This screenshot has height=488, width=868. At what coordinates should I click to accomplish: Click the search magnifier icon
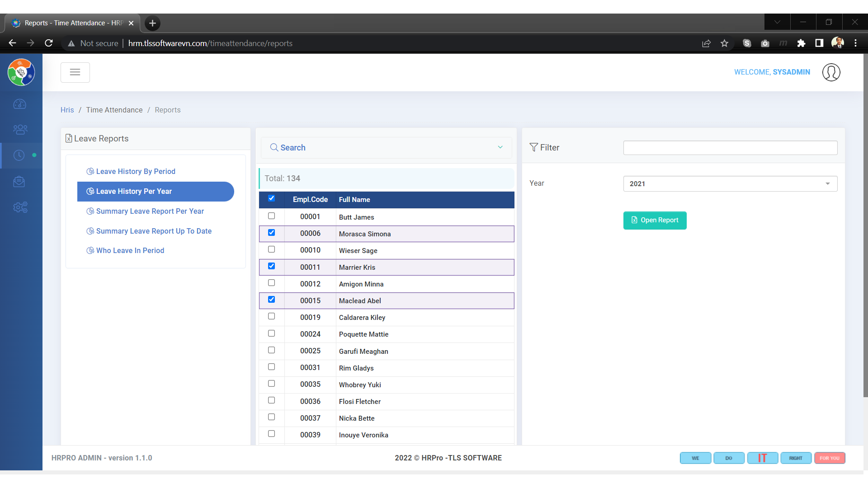click(x=274, y=148)
